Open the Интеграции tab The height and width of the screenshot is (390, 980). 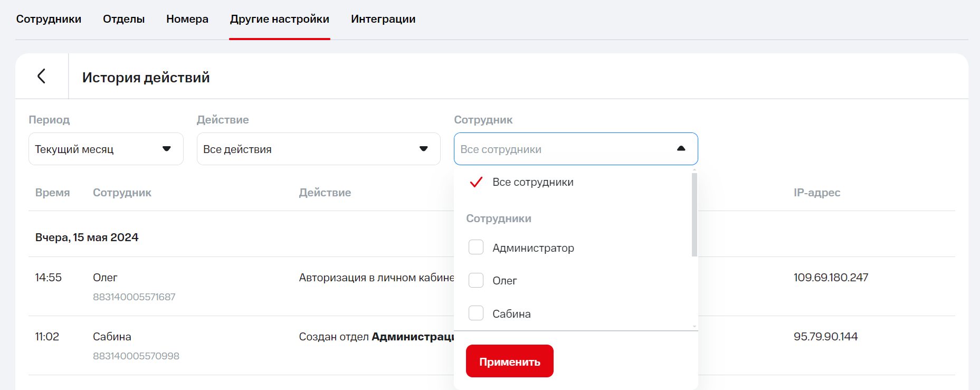coord(383,19)
